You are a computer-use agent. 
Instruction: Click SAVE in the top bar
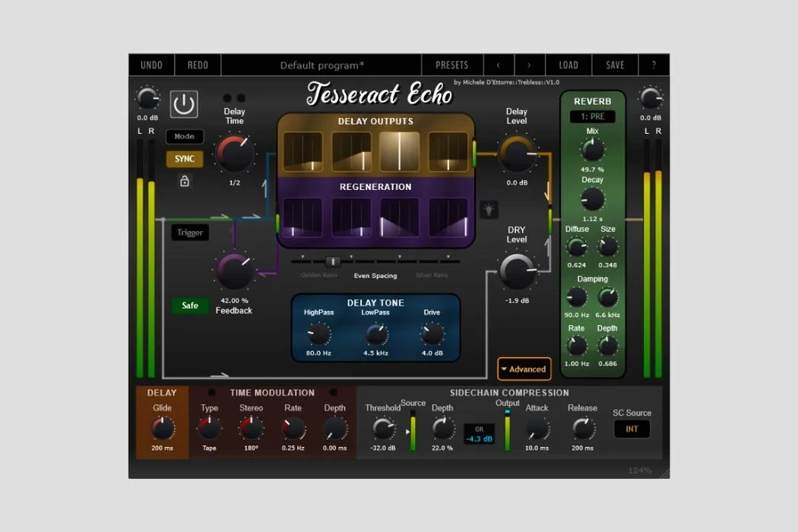(615, 65)
